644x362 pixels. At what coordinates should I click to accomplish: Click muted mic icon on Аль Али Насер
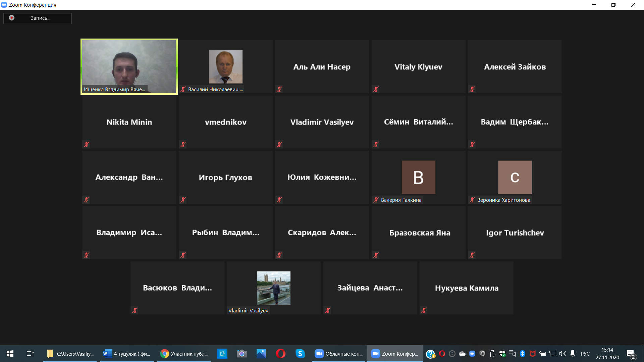tap(279, 89)
